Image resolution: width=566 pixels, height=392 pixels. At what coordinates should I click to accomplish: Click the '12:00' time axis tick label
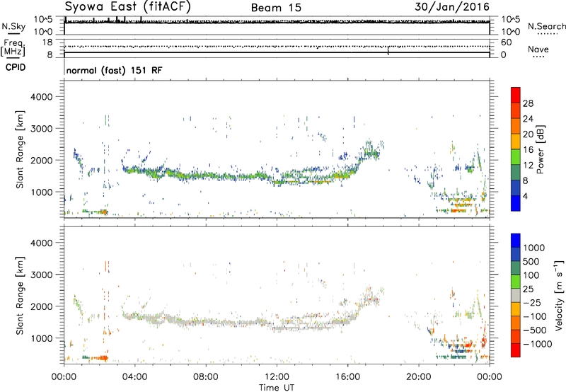(x=277, y=377)
